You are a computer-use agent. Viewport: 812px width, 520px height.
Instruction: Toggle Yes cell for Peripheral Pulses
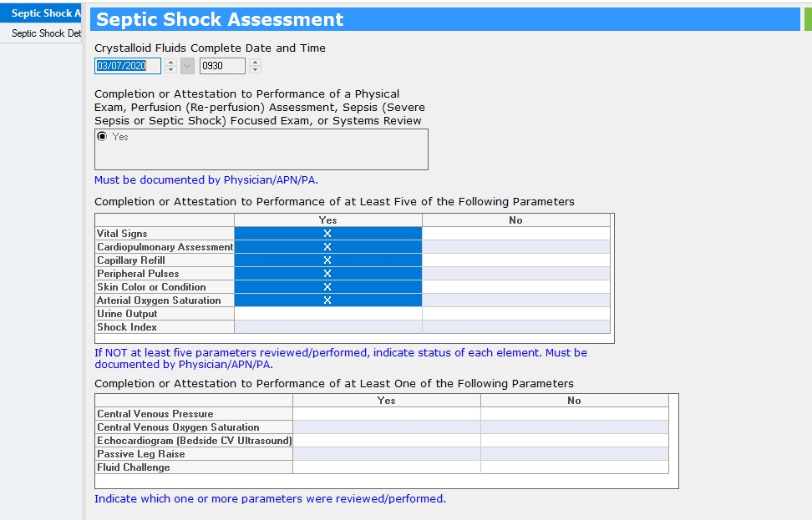pos(327,274)
